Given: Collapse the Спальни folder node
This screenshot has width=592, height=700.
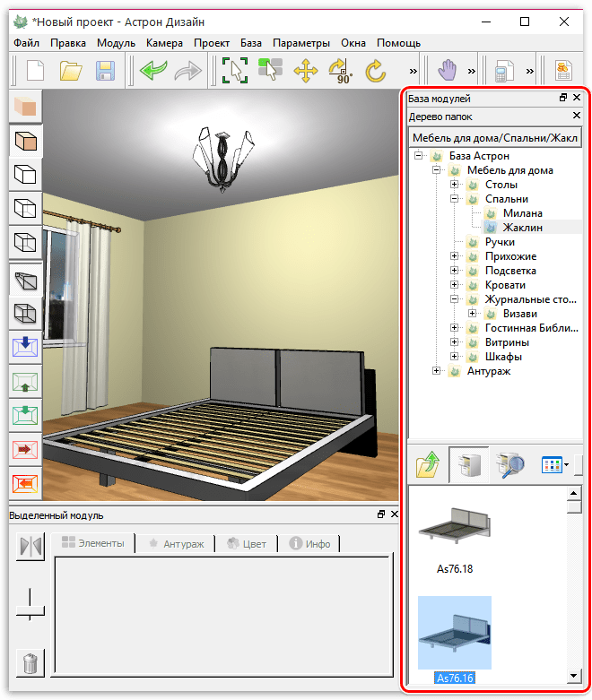Looking at the screenshot, I should coord(455,199).
